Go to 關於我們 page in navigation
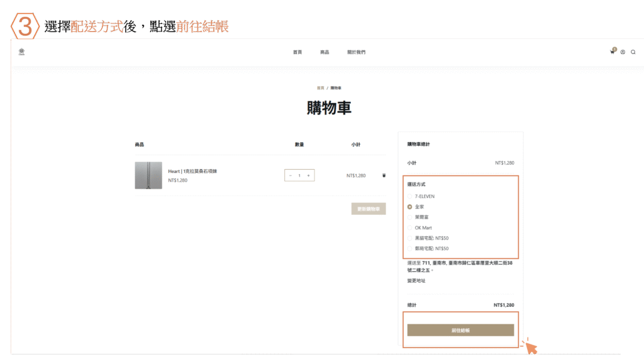The height and width of the screenshot is (357, 644). coord(356,52)
